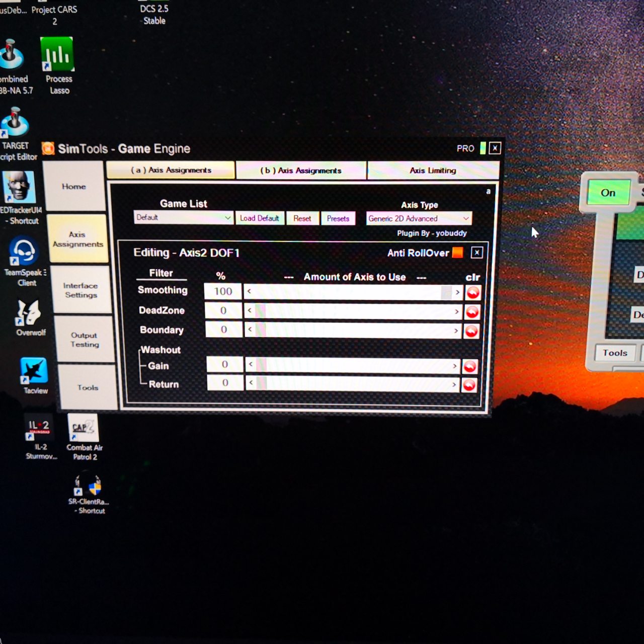
Task: Click the Load Default button
Action: click(x=260, y=218)
